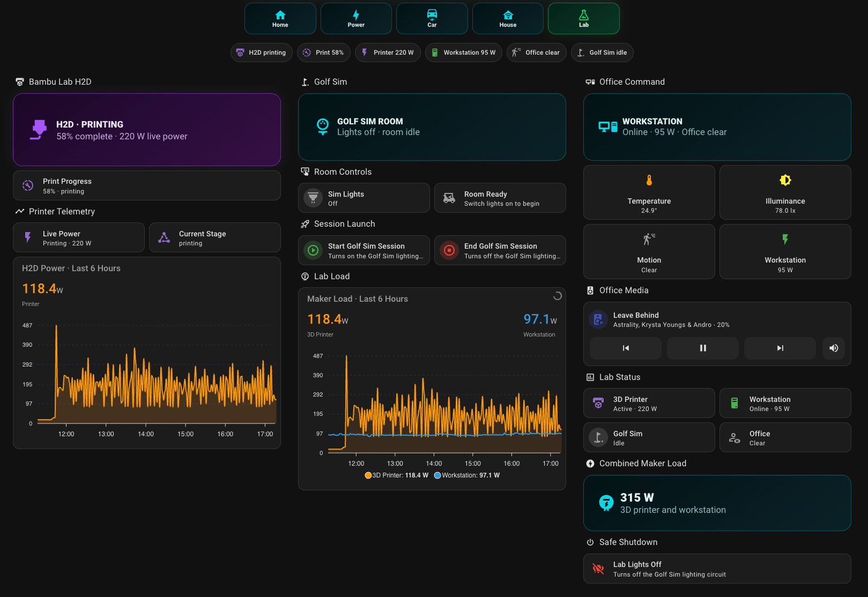The height and width of the screenshot is (597, 868).
Task: Trigger Lab Lights Off action
Action: pyautogui.click(x=717, y=569)
